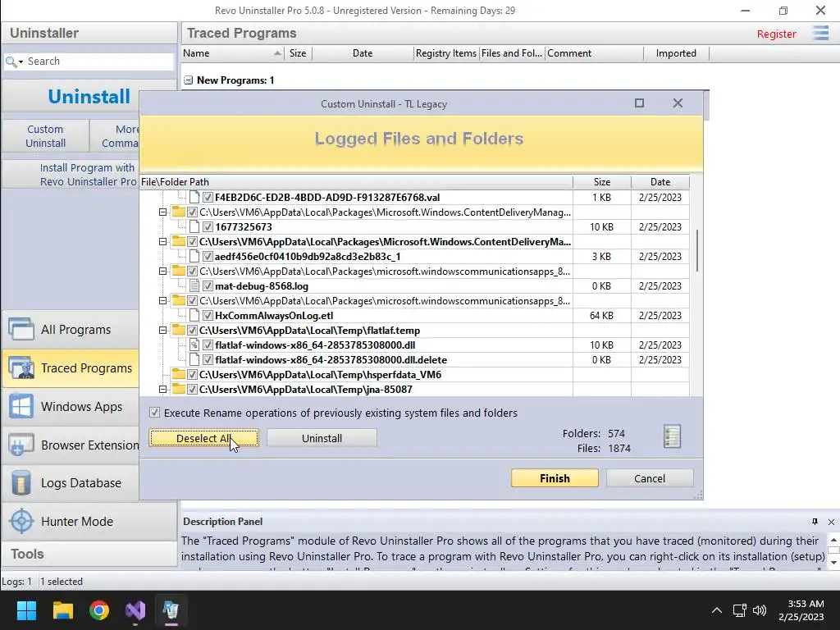Click the Search input field
Screen dimensions: 840x630
(99, 62)
